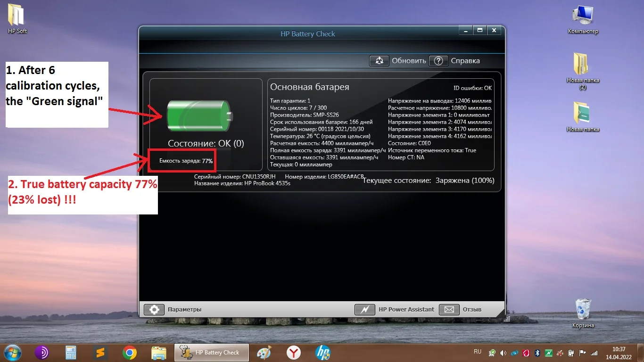Click the Оставшаяся емкость: 3391 line

[324, 157]
